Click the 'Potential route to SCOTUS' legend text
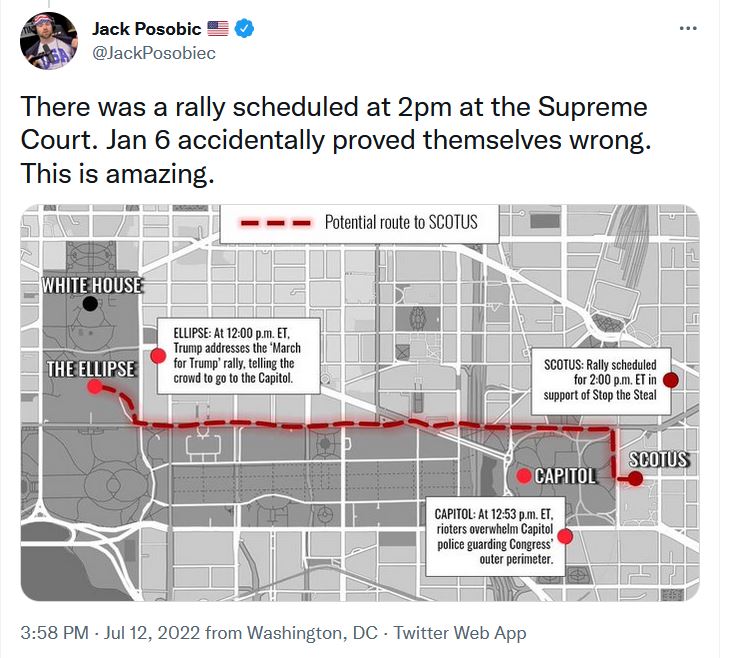 401,222
